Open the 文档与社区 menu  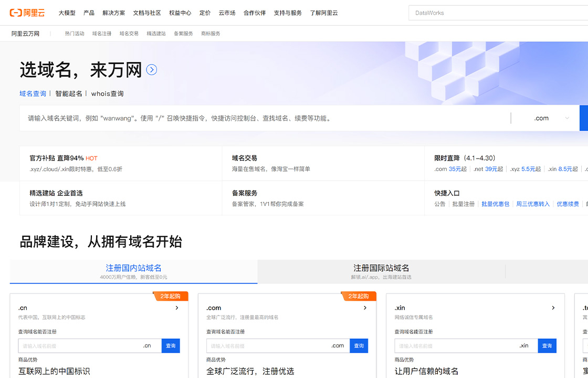[x=147, y=13]
